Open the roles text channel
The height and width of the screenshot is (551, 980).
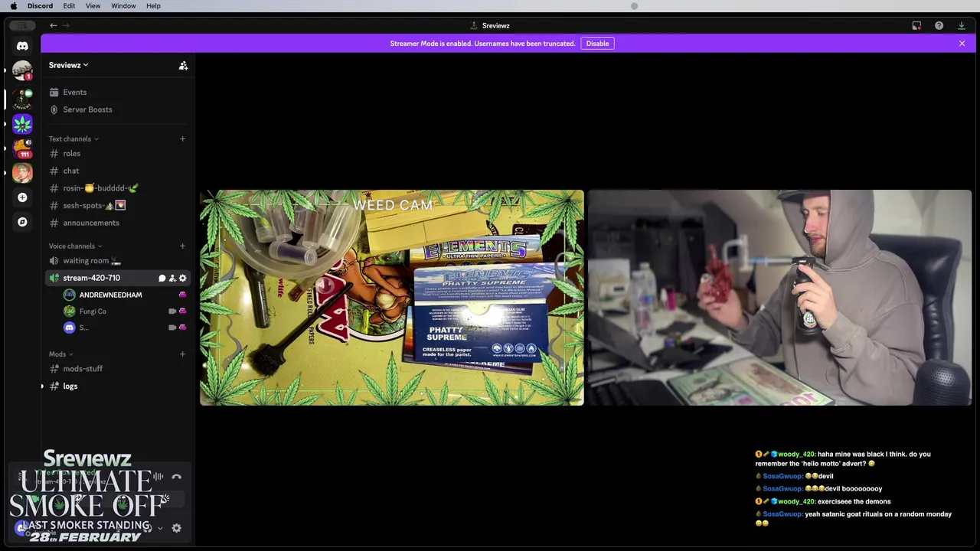(x=116, y=153)
